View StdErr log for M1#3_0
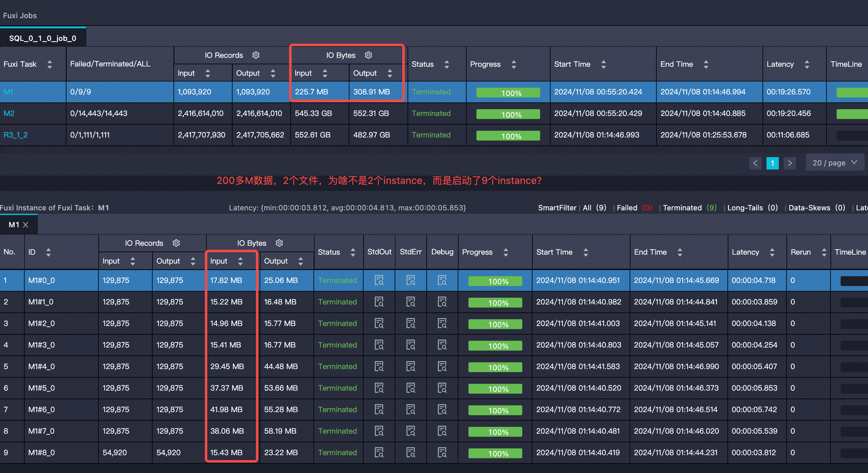Viewport: 868px width, 473px height. pos(410,345)
